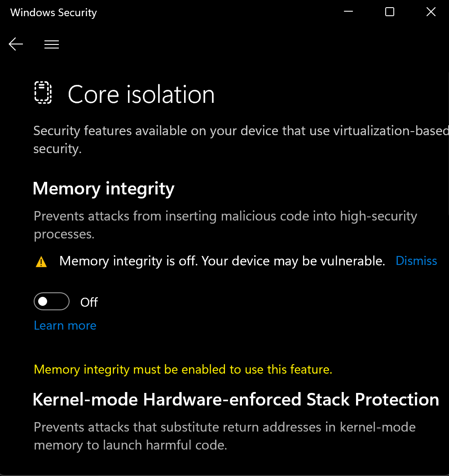449x476 pixels.
Task: Go back using the back arrow
Action: pyautogui.click(x=16, y=44)
